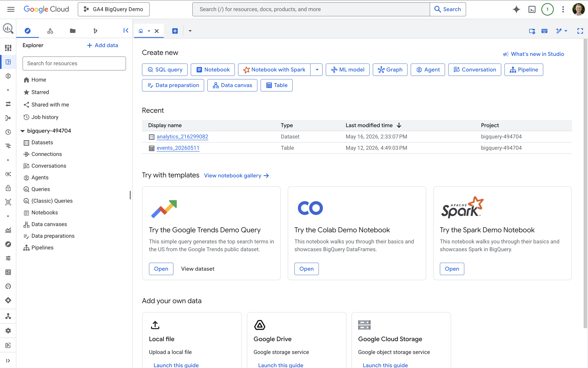Close the Home tab
The height and width of the screenshot is (368, 588).
click(157, 31)
